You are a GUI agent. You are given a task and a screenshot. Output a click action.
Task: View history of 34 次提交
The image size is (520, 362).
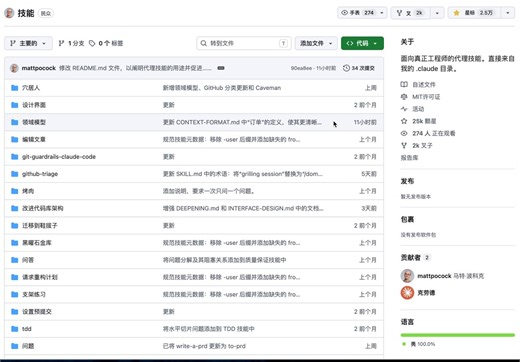(x=359, y=68)
